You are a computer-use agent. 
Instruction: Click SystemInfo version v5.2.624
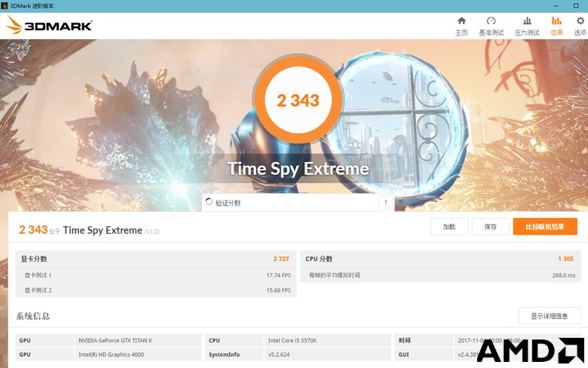[279, 354]
